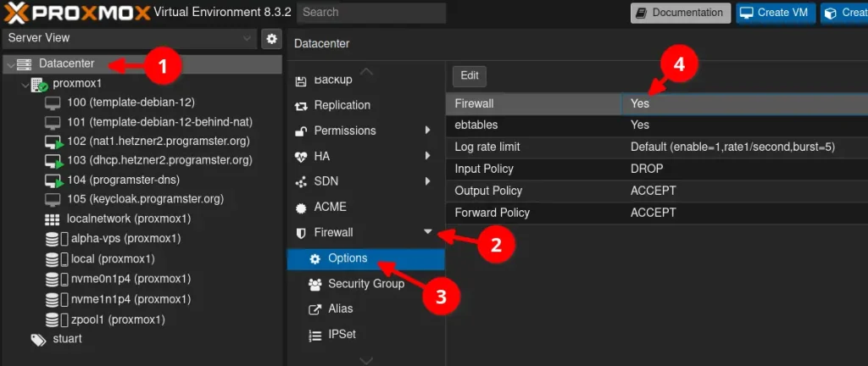
Task: Select the Log rate limit row
Action: (x=657, y=147)
